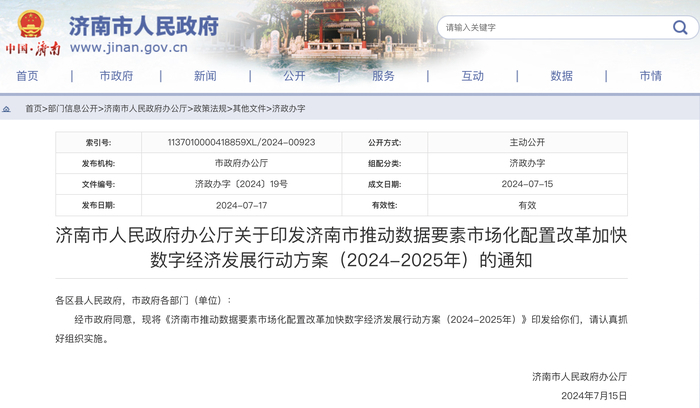Click the 发布机构 label cell

point(98,163)
